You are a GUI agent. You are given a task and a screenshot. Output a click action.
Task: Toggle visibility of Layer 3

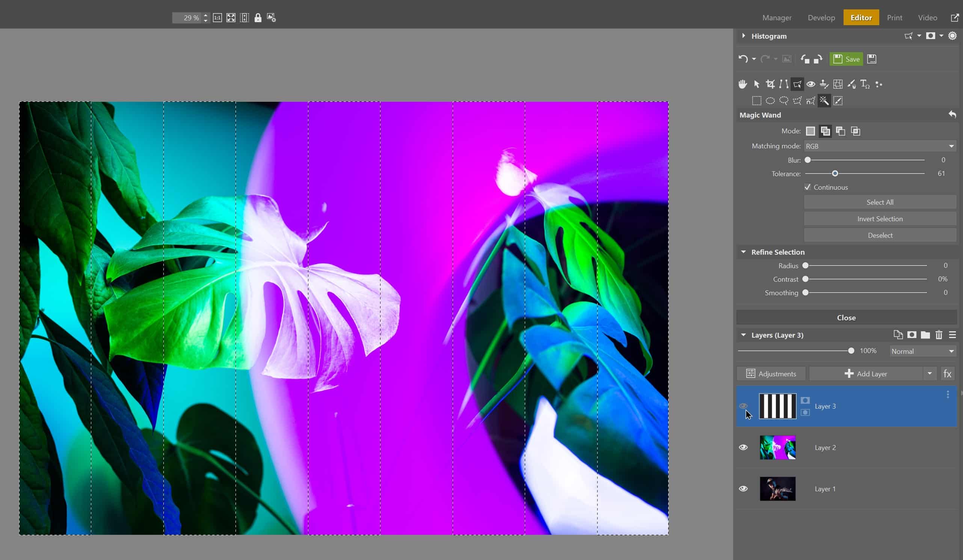coord(743,406)
